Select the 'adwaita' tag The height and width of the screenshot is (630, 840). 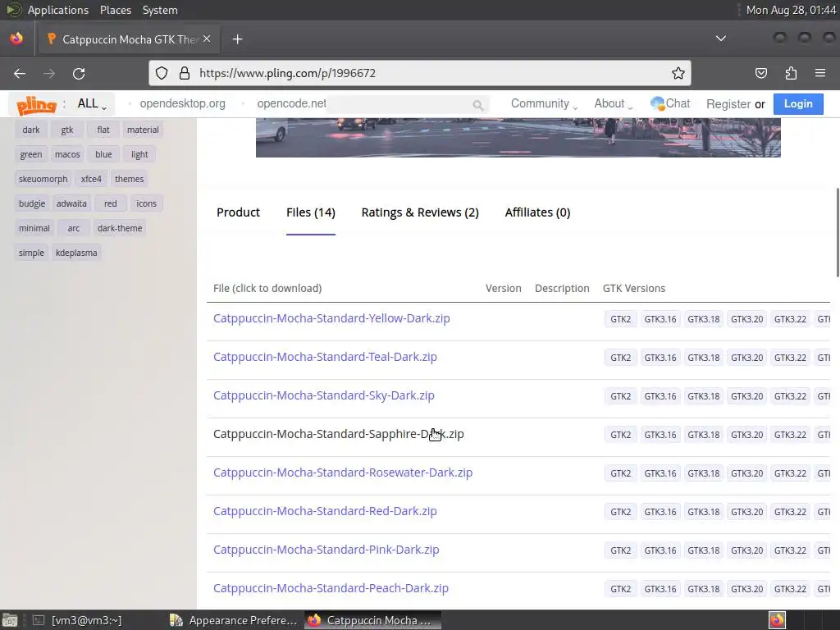71,203
